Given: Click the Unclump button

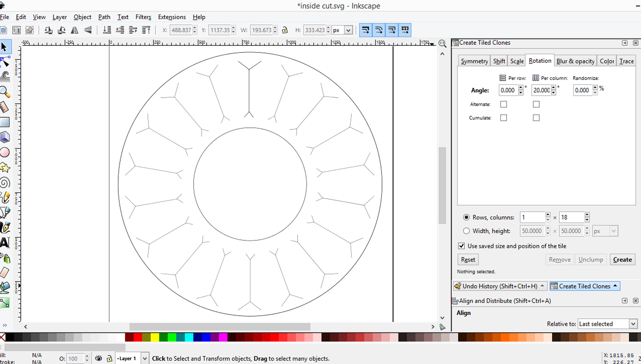Looking at the screenshot, I should coord(591,259).
